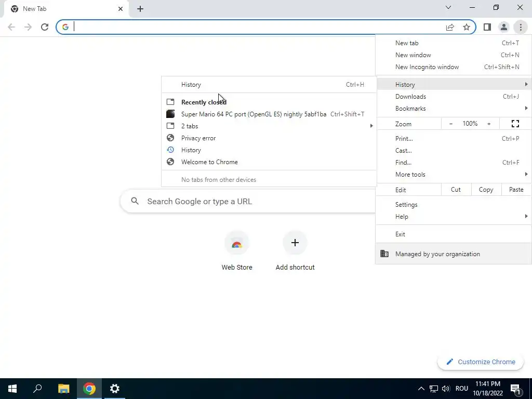Viewport: 532px width, 399px height.
Task: Expand the Help submenu
Action: coord(454,217)
